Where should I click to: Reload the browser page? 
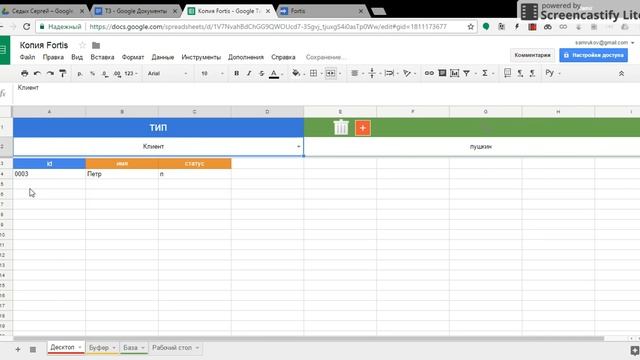(x=27, y=27)
